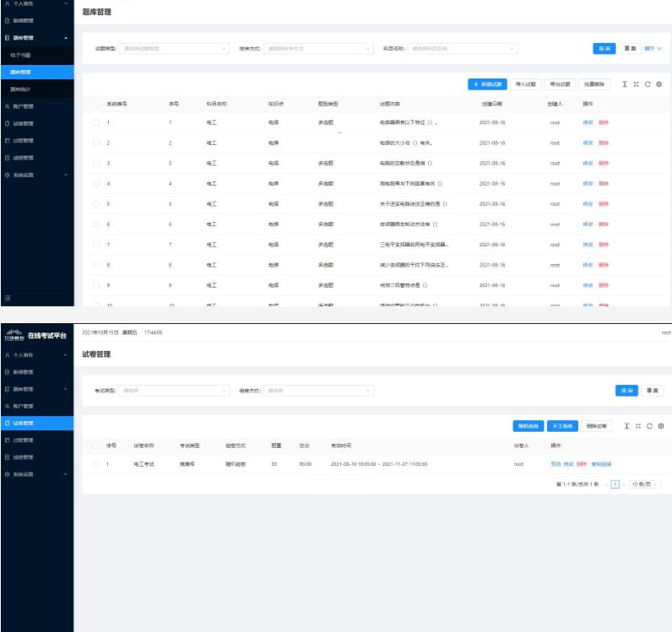Click the 新建试题 plus button

[x=488, y=84]
